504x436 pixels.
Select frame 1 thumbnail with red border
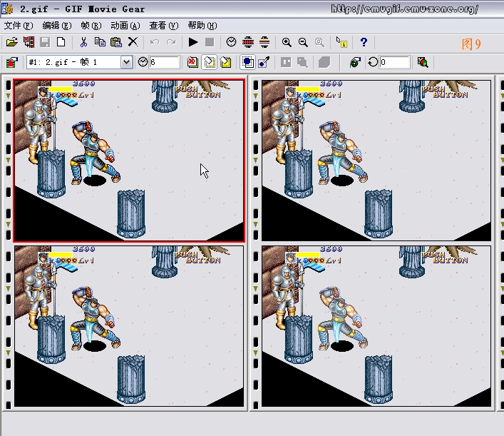coord(129,161)
